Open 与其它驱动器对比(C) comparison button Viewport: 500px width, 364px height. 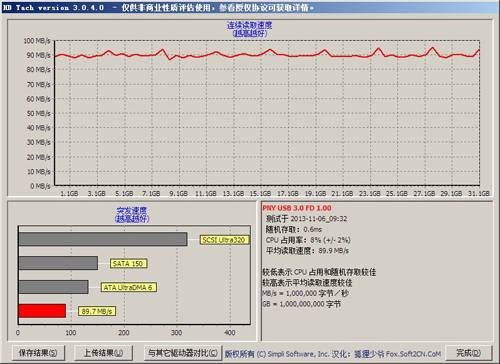click(x=183, y=352)
